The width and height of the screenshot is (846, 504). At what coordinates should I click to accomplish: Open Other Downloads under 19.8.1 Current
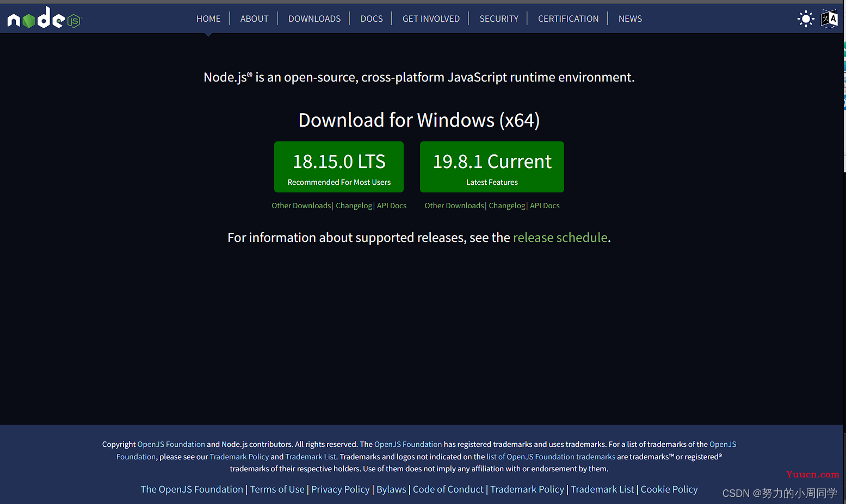click(454, 206)
